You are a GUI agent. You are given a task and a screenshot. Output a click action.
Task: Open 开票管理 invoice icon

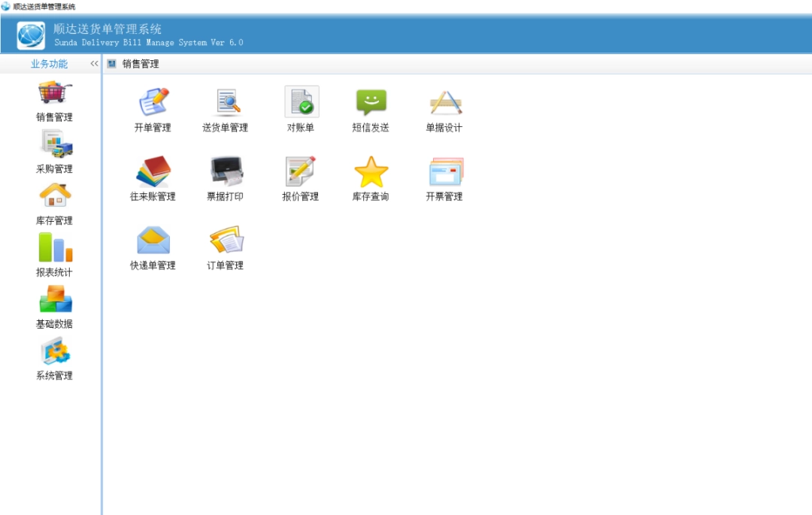tap(444, 172)
